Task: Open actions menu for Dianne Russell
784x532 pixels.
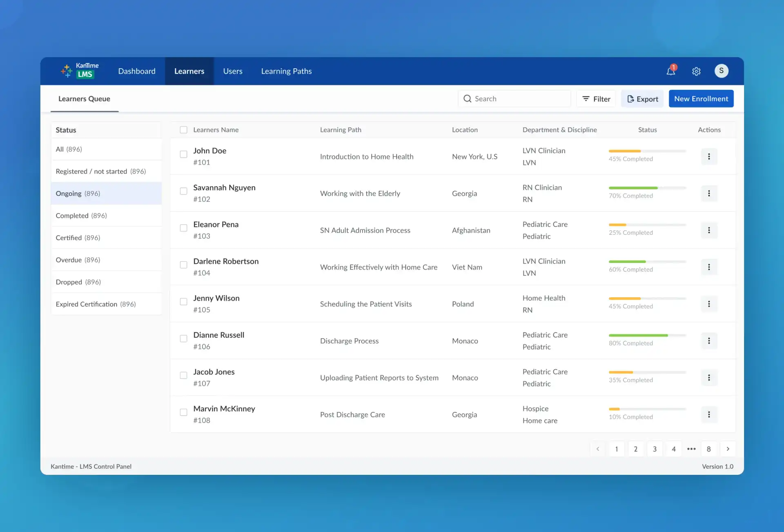Action: click(709, 341)
